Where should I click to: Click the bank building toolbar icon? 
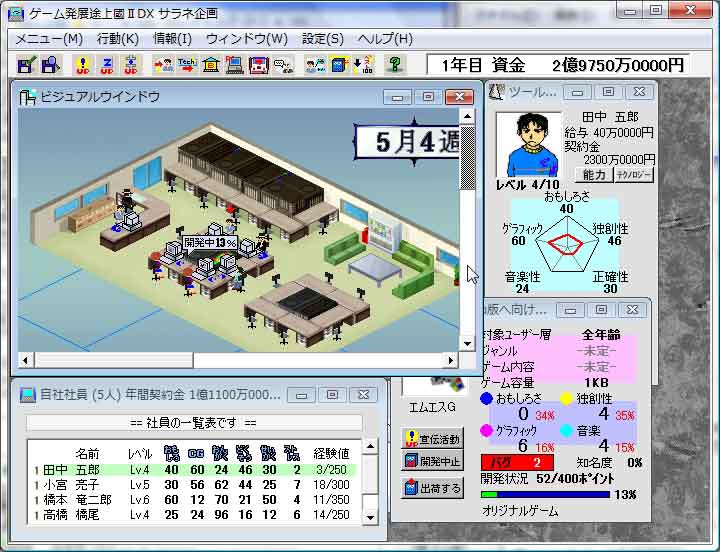[210, 65]
